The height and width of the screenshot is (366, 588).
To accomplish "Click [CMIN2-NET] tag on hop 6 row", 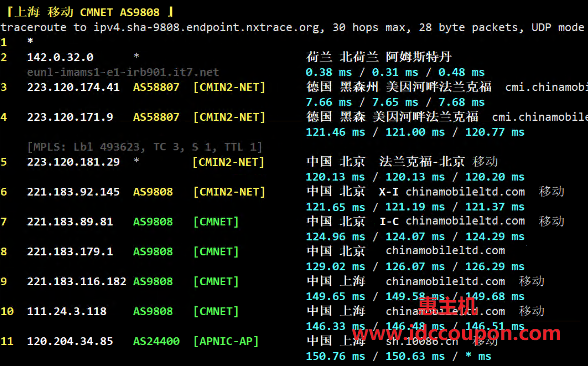I will [229, 192].
